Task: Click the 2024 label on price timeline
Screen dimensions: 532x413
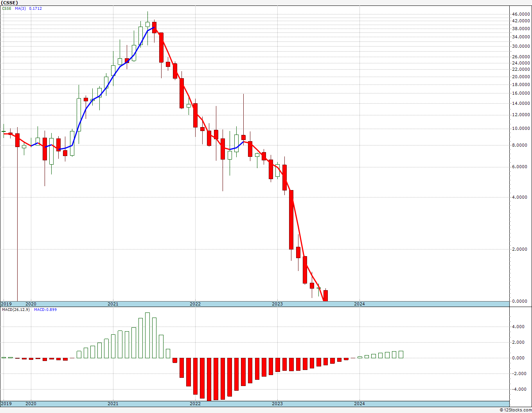Action: [359, 304]
